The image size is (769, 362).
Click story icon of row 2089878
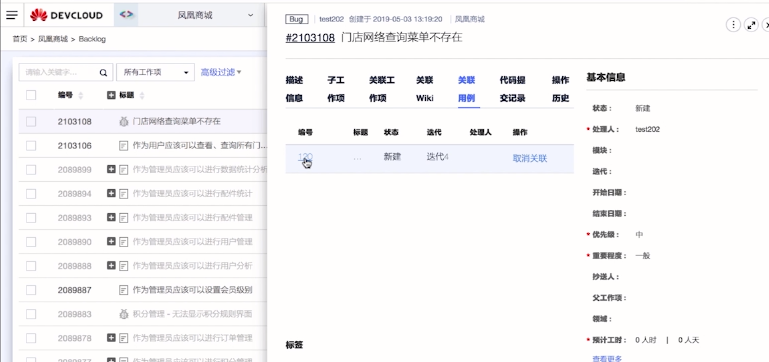(124, 338)
